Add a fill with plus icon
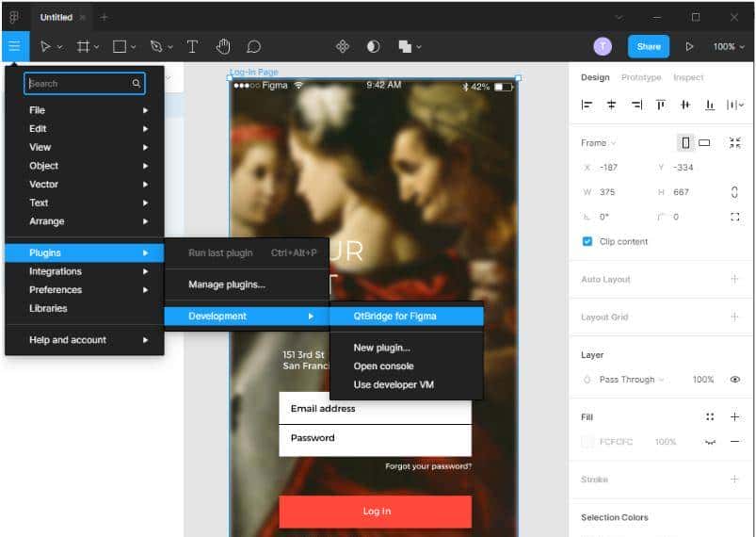The height and width of the screenshot is (537, 756). click(x=734, y=416)
